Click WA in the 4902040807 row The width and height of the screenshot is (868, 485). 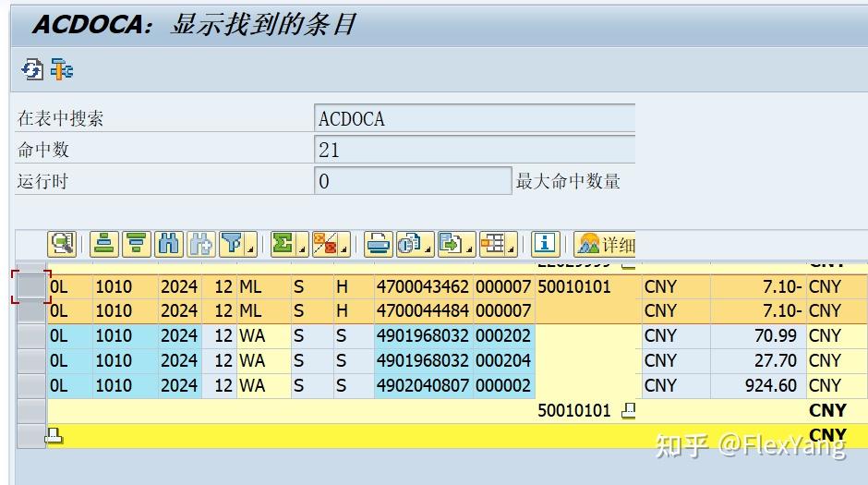(252, 386)
